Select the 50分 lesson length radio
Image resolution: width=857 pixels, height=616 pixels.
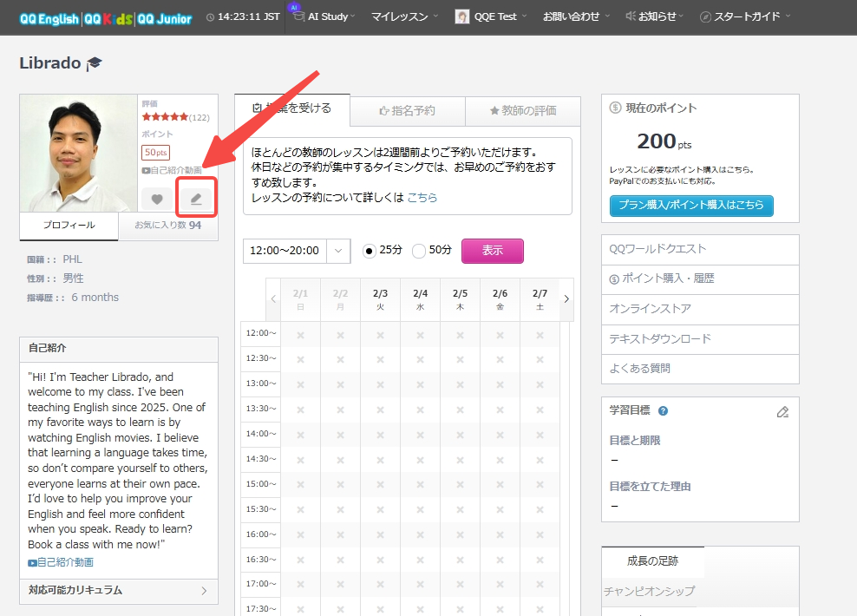tap(419, 251)
